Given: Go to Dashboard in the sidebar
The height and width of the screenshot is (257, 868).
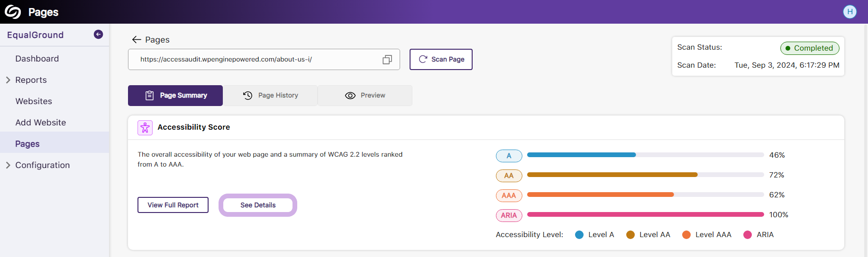Looking at the screenshot, I should click(37, 59).
